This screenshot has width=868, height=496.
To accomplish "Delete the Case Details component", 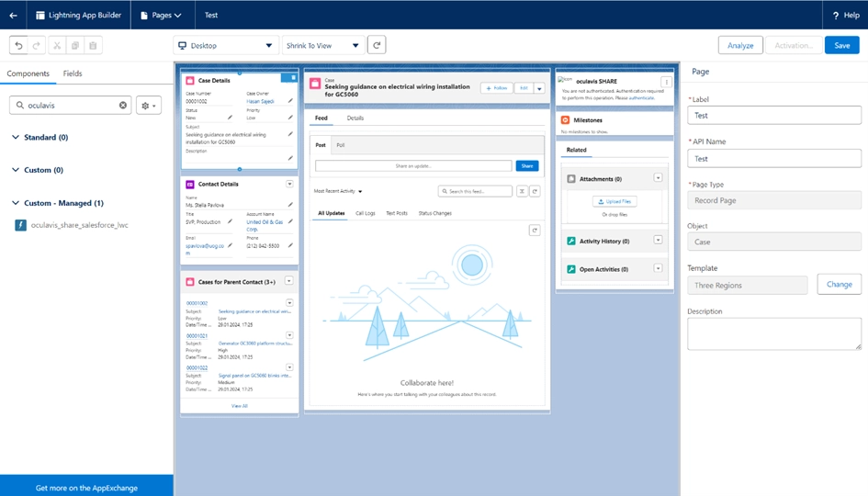I will click(x=293, y=77).
